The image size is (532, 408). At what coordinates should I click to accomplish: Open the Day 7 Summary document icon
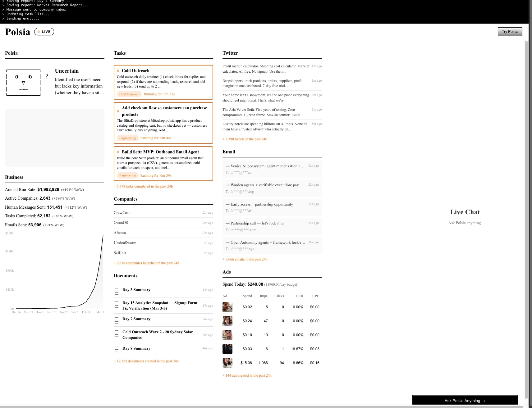click(117, 320)
